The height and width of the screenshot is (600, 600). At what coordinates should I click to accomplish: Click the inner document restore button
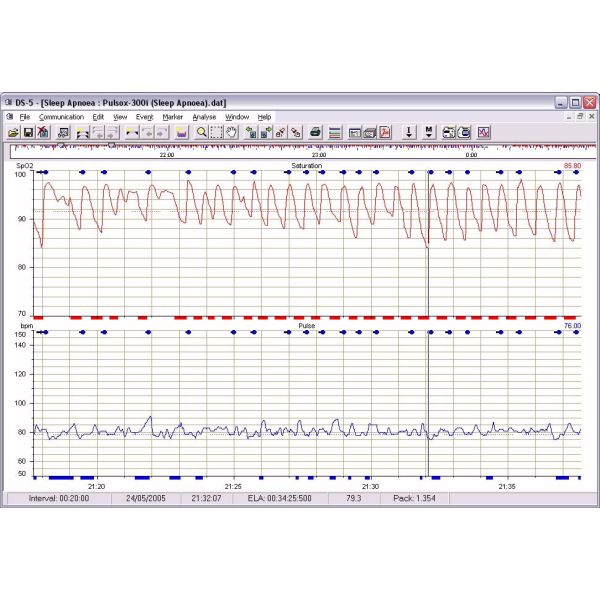(580, 116)
